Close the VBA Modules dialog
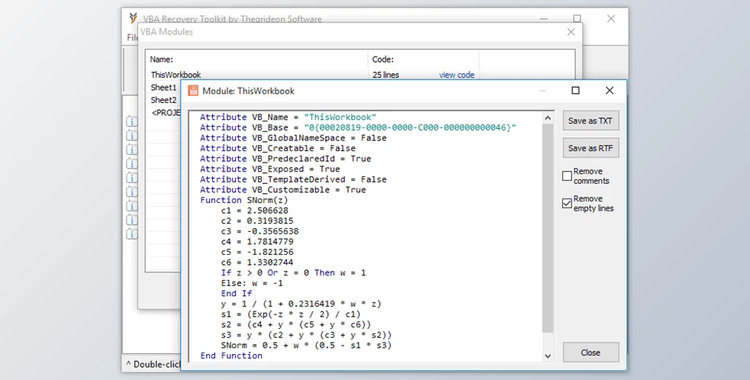The height and width of the screenshot is (380, 750). point(571,32)
